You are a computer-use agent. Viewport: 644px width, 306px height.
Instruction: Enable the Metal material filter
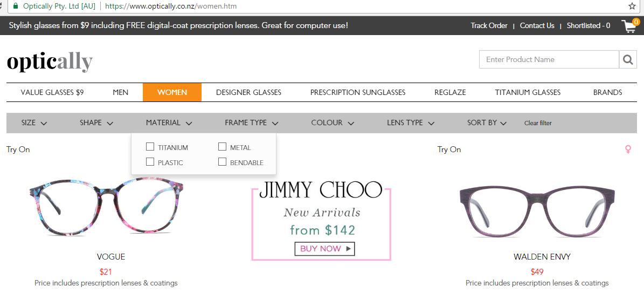coord(222,147)
